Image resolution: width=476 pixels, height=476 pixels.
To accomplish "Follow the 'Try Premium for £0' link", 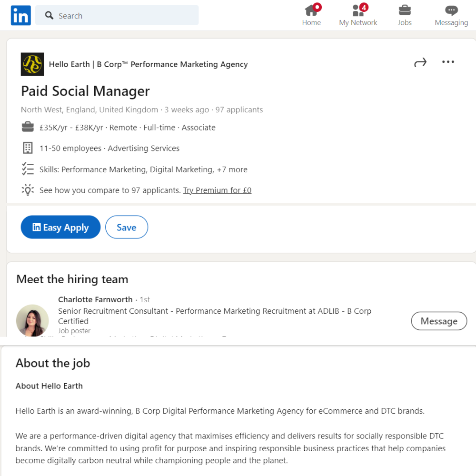I will [218, 190].
